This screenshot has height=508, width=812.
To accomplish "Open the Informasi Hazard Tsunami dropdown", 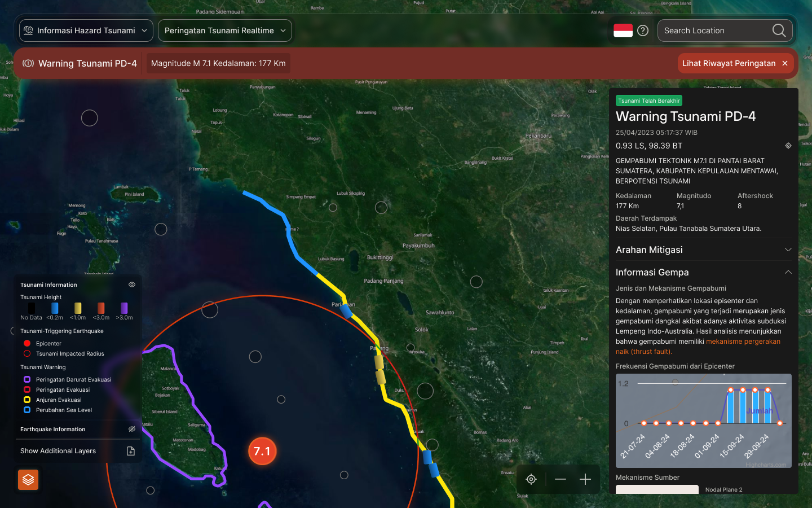I will (x=86, y=30).
